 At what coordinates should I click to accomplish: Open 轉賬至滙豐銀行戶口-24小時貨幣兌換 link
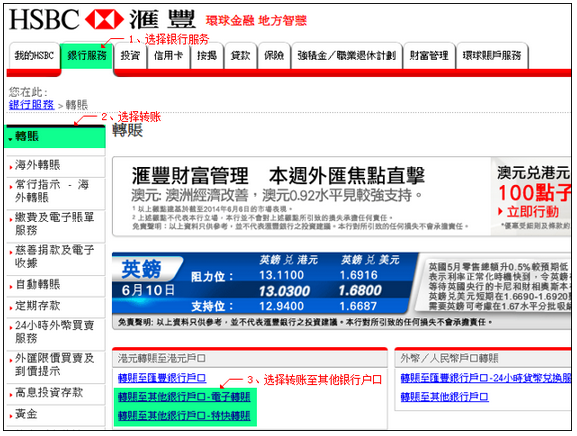click(x=485, y=378)
